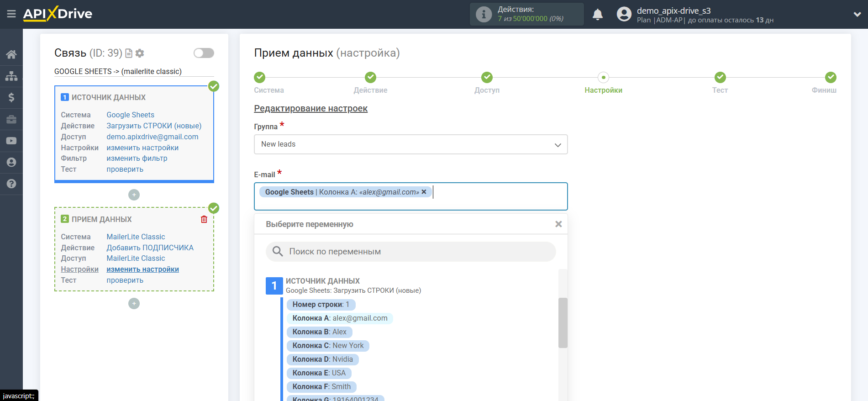The height and width of the screenshot is (401, 868).
Task: Click the connection name 'GOOGLE SHEETS -> (mailerlite classic)'
Action: 118,72
